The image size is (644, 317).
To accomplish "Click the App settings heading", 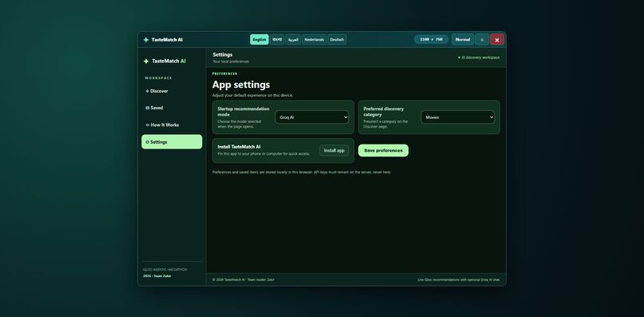I will pyautogui.click(x=241, y=85).
